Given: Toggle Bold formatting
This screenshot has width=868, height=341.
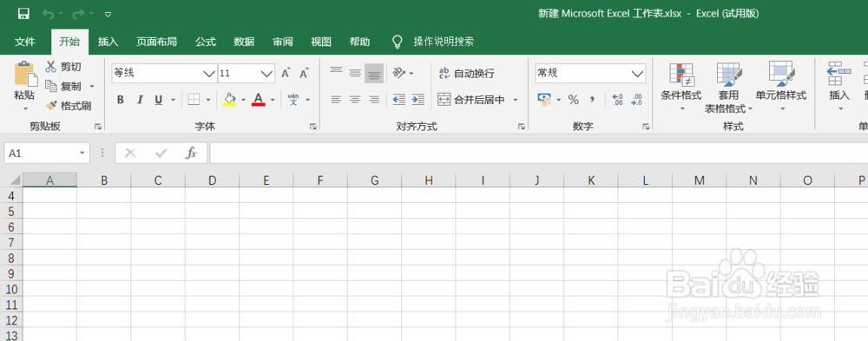Looking at the screenshot, I should (120, 100).
